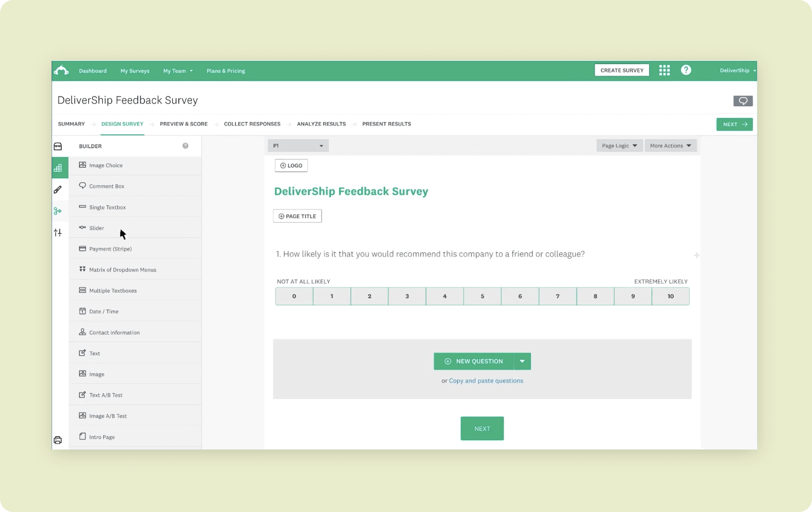Click the Builder help info icon
This screenshot has height=512, width=812.
point(185,146)
